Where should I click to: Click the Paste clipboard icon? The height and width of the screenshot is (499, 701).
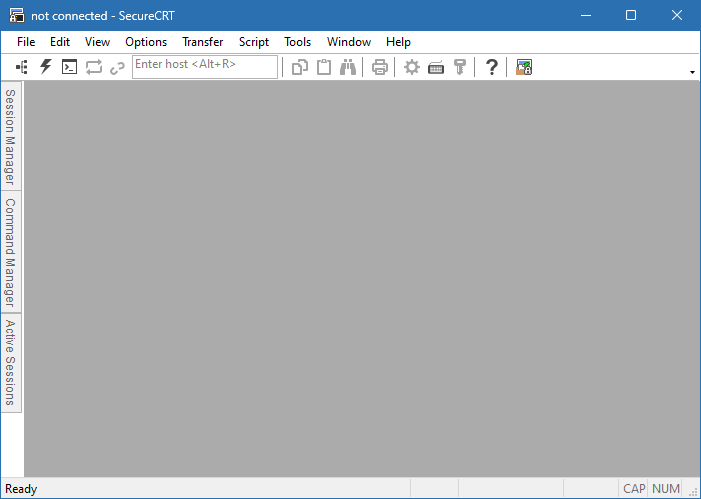click(x=324, y=67)
